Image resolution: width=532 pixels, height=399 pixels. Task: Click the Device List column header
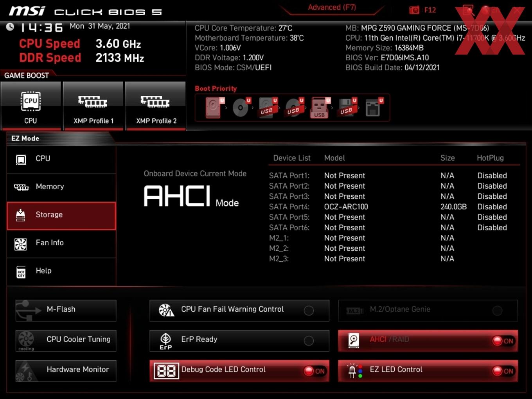(x=292, y=158)
